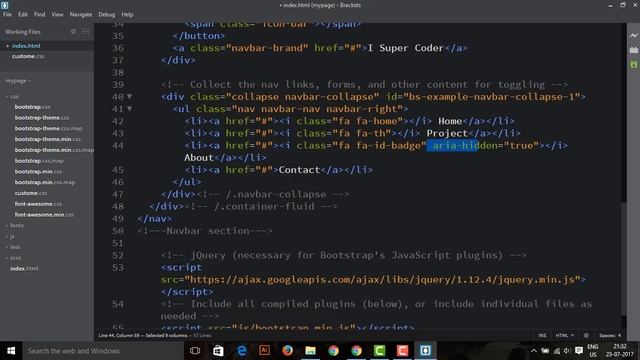Open bootstrap-theme.css.map file

(49, 128)
